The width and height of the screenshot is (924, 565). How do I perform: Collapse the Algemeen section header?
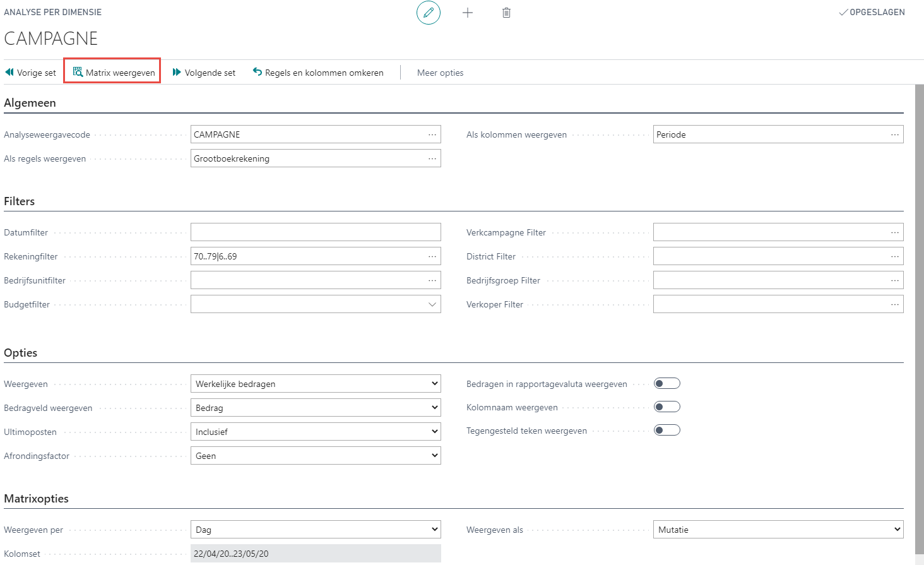[x=30, y=103]
